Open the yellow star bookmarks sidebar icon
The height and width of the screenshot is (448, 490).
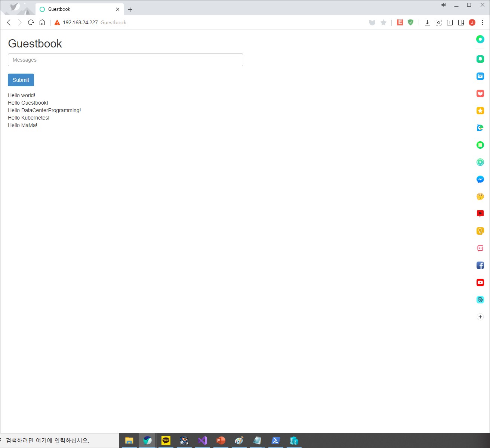(480, 111)
